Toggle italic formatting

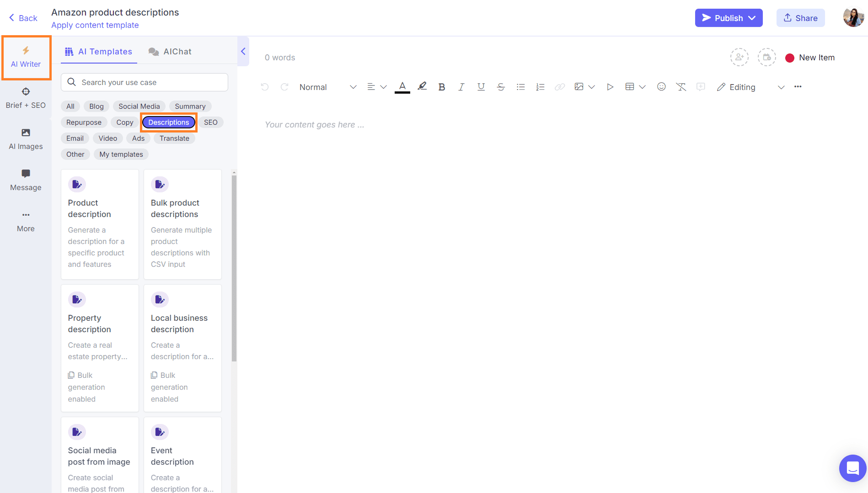pos(461,87)
